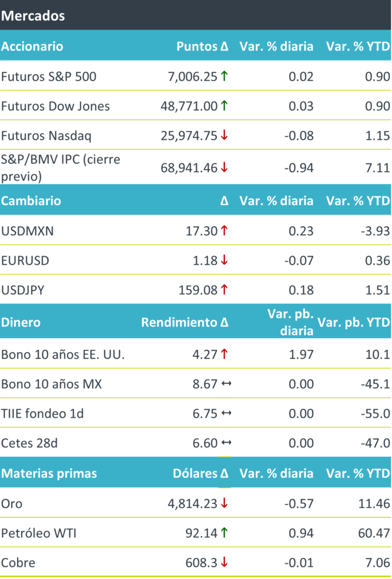Click the red down arrow for Cobre

(x=224, y=563)
